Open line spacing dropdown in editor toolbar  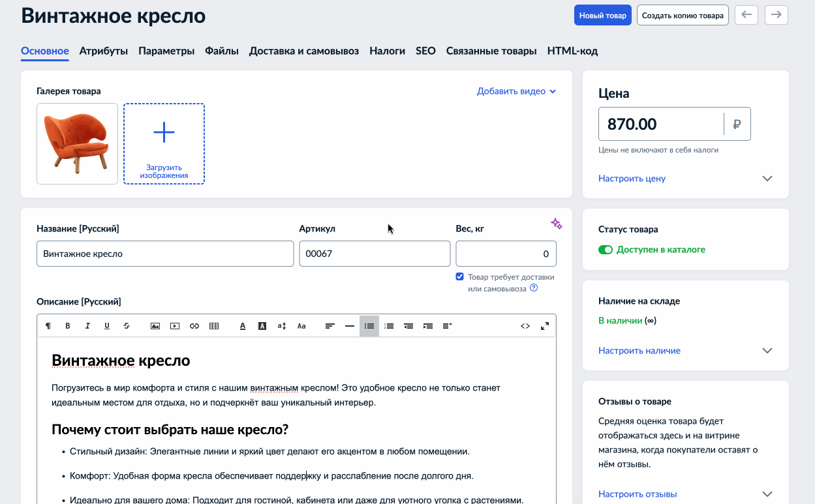tap(448, 326)
